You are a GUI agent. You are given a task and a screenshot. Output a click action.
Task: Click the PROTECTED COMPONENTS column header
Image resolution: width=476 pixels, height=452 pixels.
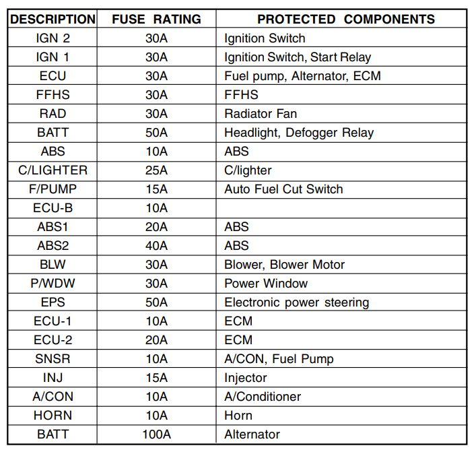(341, 19)
